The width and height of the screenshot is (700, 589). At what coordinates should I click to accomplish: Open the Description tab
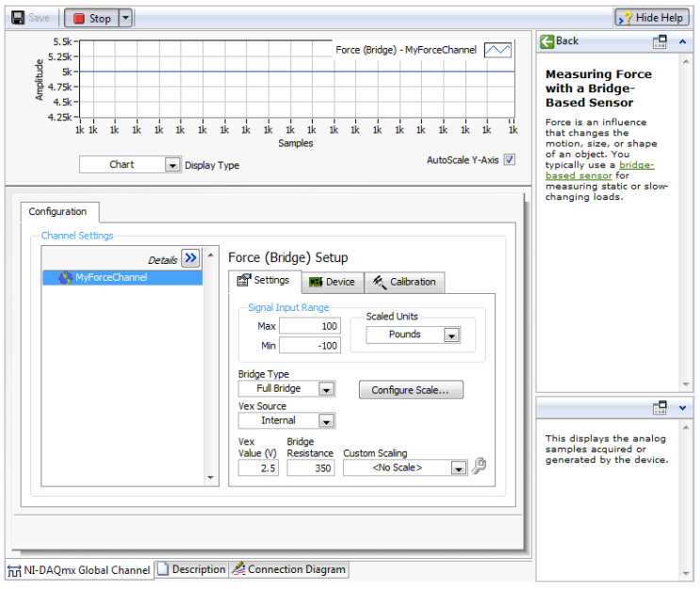coord(191,570)
